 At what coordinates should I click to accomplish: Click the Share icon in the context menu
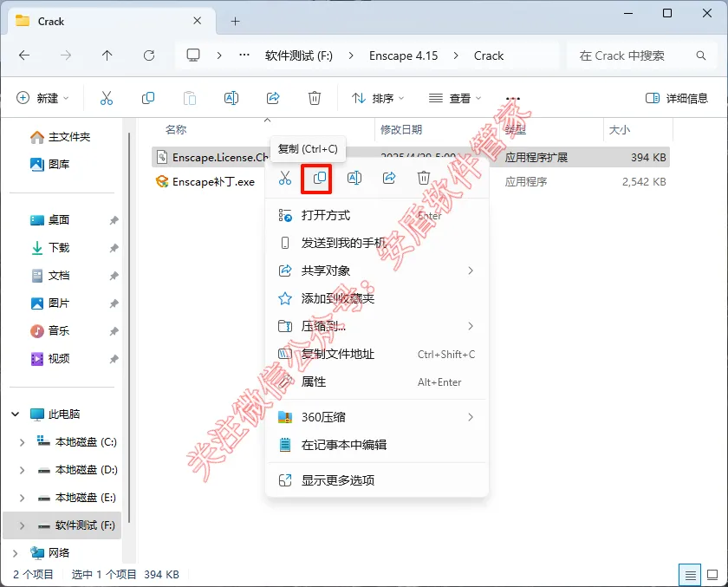[x=389, y=178]
